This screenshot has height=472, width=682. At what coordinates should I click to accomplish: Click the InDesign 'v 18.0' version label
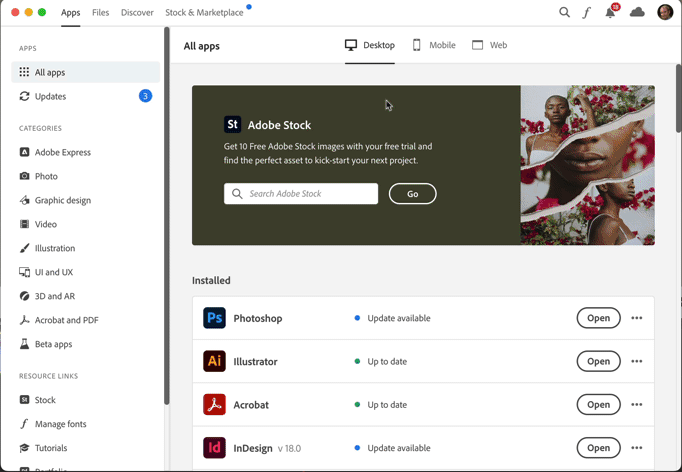[289, 448]
